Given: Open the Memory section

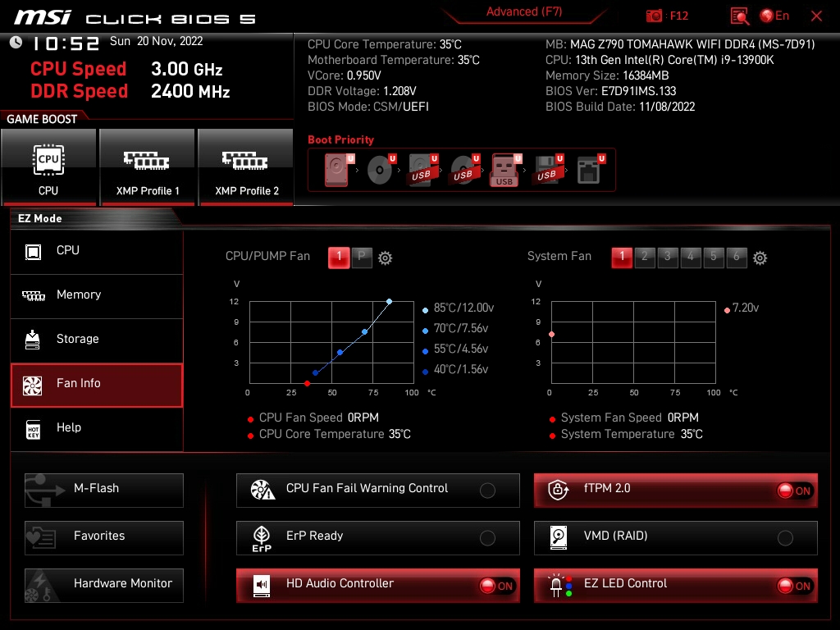Looking at the screenshot, I should [97, 295].
